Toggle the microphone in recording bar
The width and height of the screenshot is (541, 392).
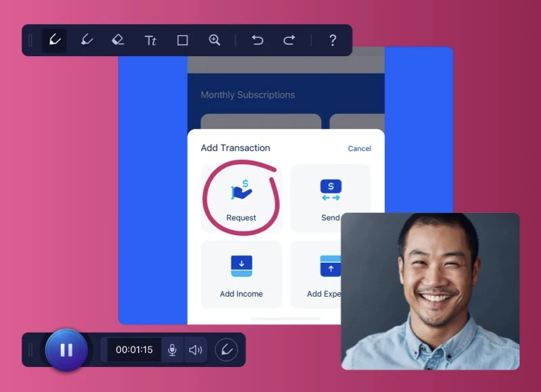[172, 349]
